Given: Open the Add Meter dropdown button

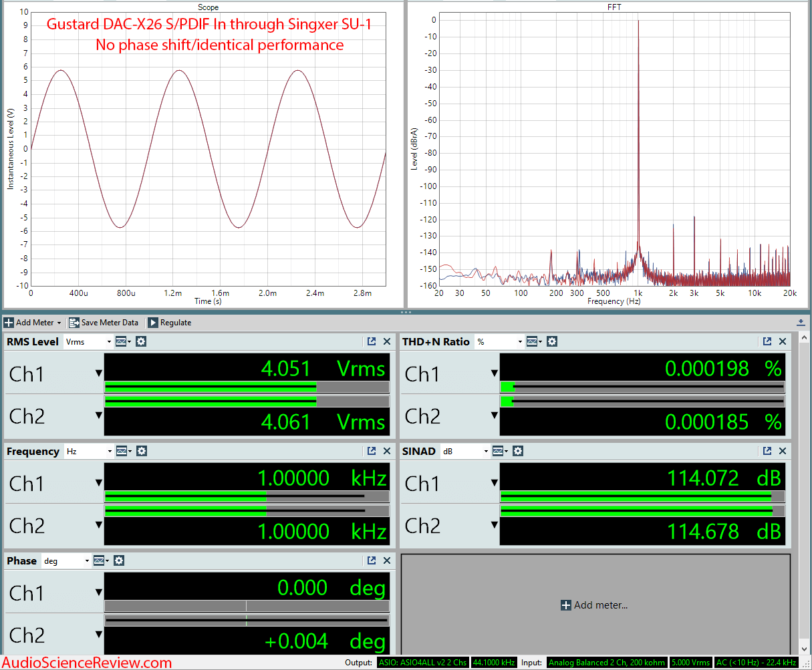Looking at the screenshot, I should point(32,323).
